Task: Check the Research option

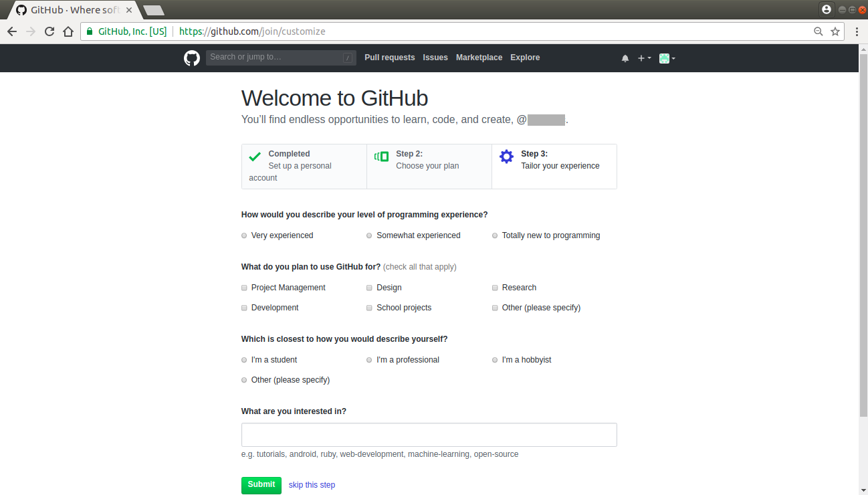Action: pos(495,288)
